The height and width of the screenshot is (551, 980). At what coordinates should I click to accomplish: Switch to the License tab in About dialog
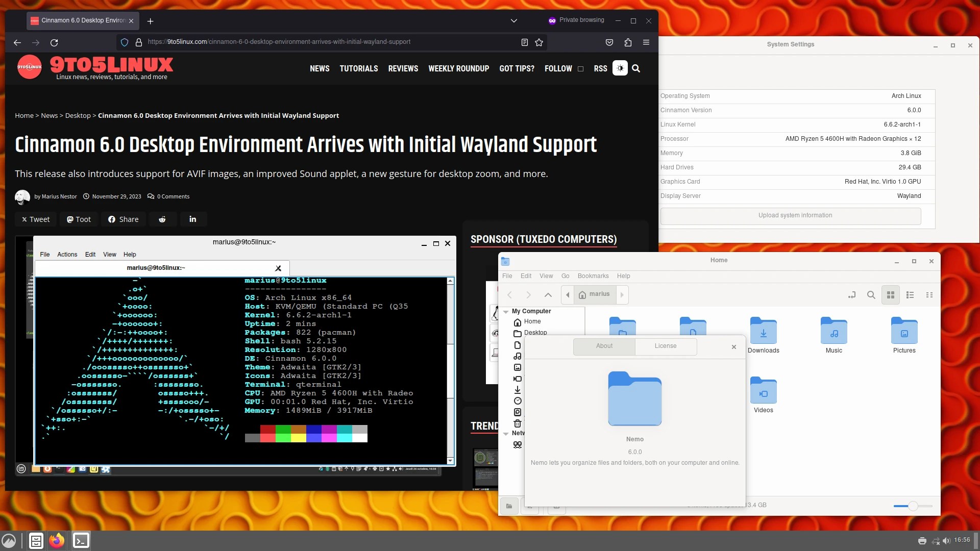tap(666, 346)
